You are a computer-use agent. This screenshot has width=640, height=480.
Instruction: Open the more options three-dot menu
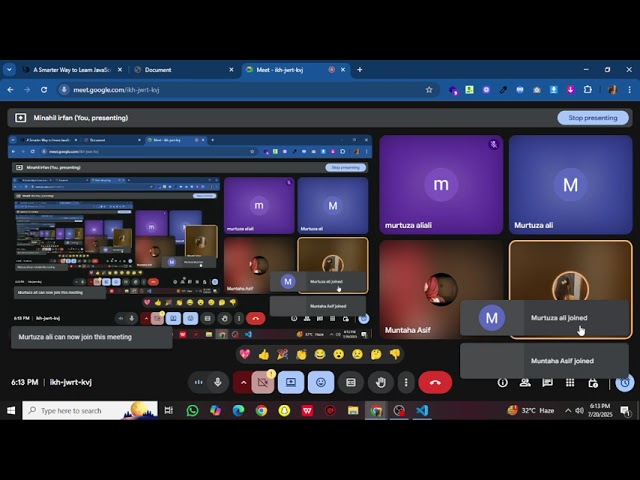[405, 382]
